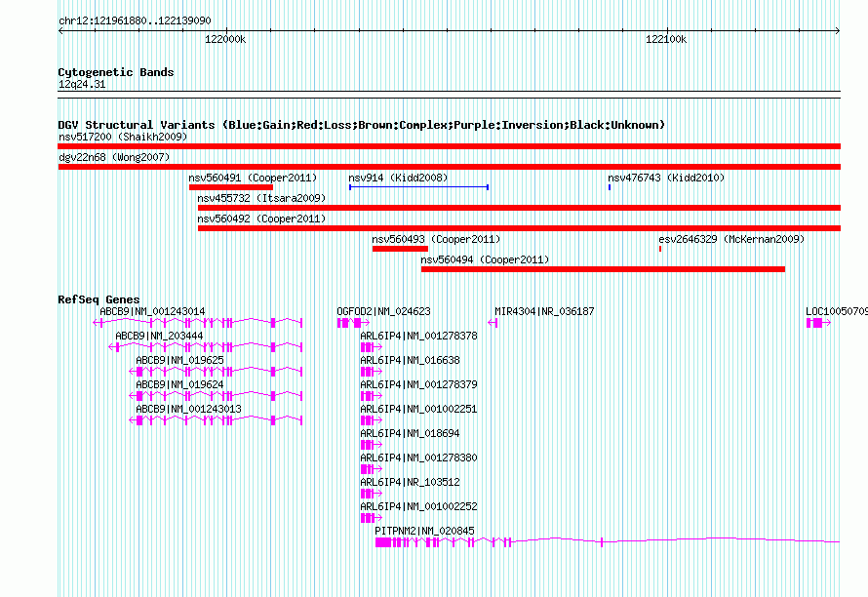Click the short red bar under nsv560493
The image size is (868, 597).
(400, 249)
